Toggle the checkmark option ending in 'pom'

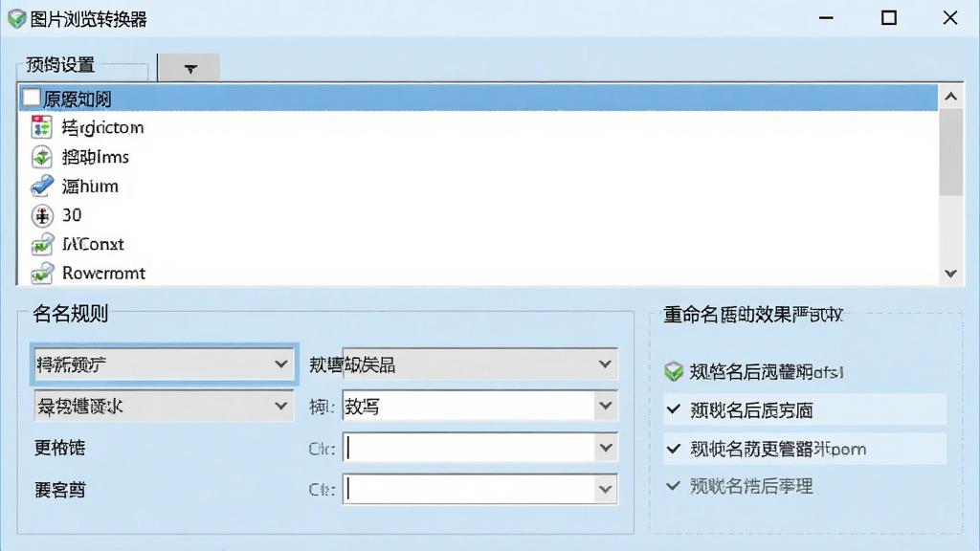click(x=673, y=449)
